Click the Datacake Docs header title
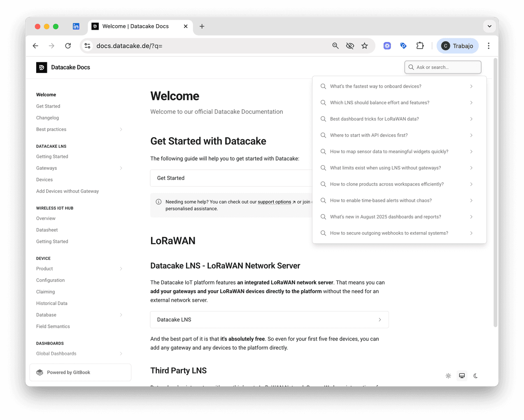 click(70, 67)
